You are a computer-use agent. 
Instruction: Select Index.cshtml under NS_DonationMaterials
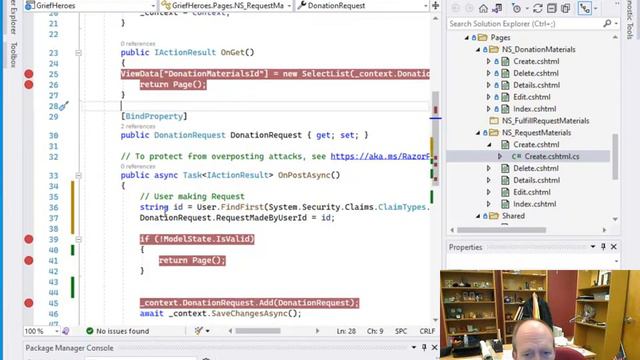534,109
